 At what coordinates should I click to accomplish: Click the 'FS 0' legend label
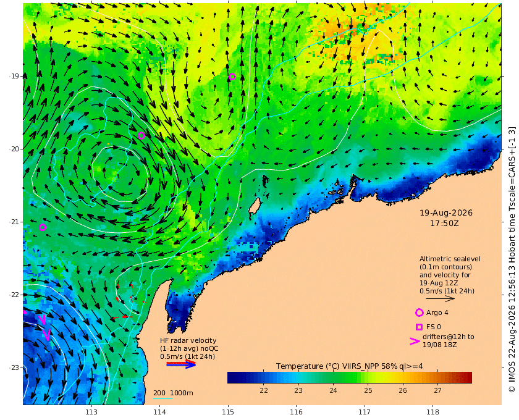click(434, 327)
